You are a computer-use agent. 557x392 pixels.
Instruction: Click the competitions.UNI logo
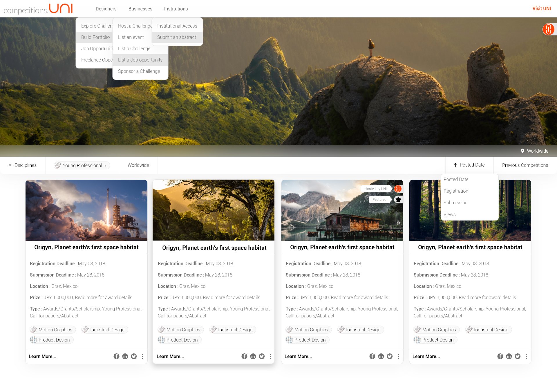click(38, 9)
